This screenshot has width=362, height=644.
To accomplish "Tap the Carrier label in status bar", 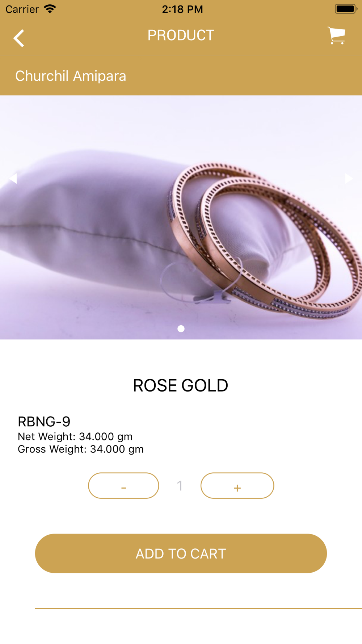I will (22, 9).
